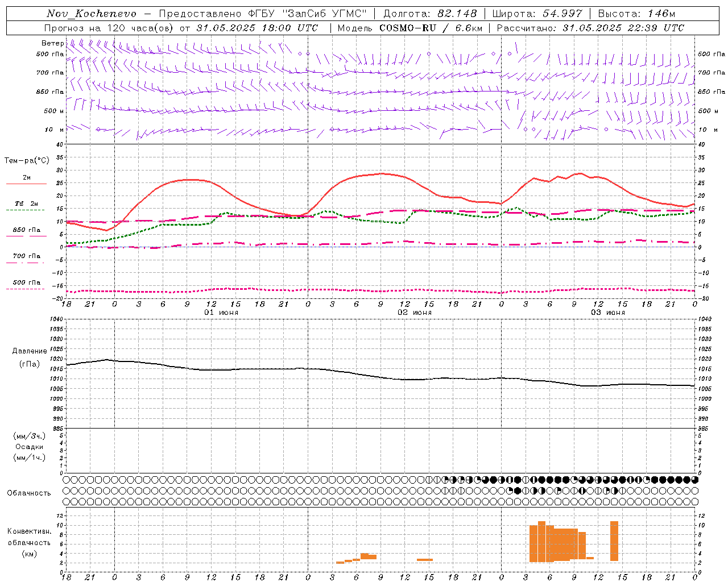Click the '(гПа)' pressure unit label
Screen dimensions: 728x582
click(x=30, y=364)
